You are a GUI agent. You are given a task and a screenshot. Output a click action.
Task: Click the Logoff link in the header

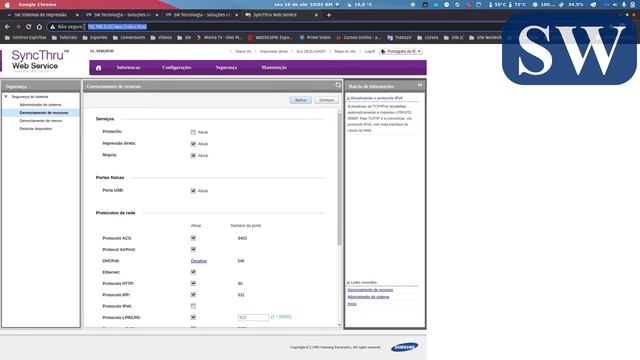[370, 51]
